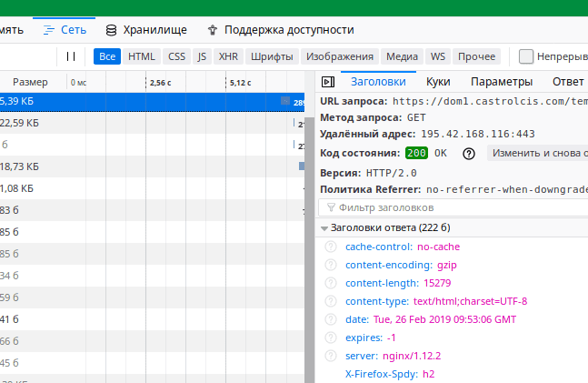Toggle the XHR request type filter
Screen dimensions: 588x383
[x=229, y=56]
